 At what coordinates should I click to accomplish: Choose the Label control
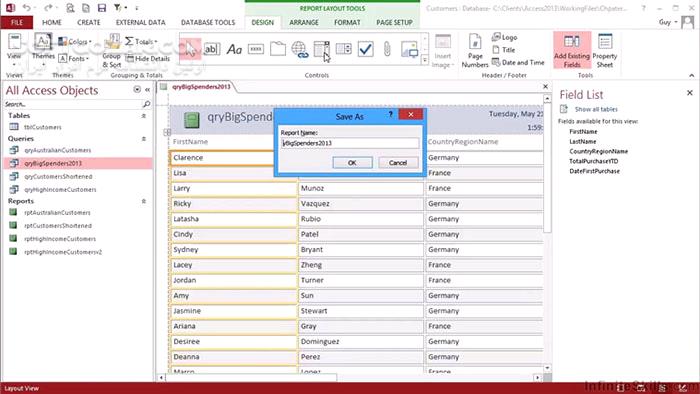point(234,49)
